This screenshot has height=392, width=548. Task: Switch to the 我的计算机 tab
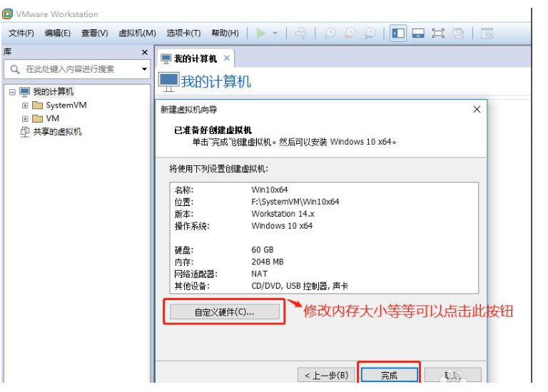(196, 58)
